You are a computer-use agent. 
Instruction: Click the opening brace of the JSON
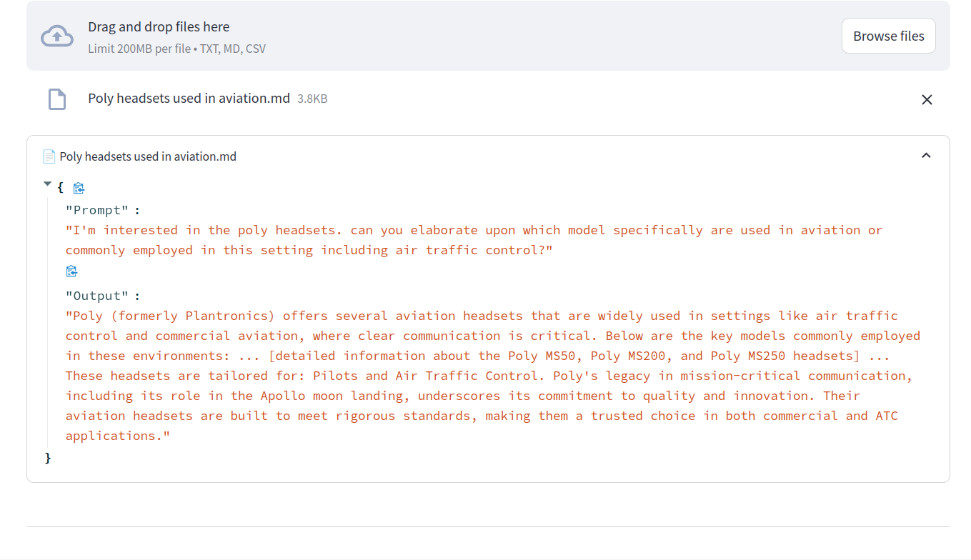[61, 187]
